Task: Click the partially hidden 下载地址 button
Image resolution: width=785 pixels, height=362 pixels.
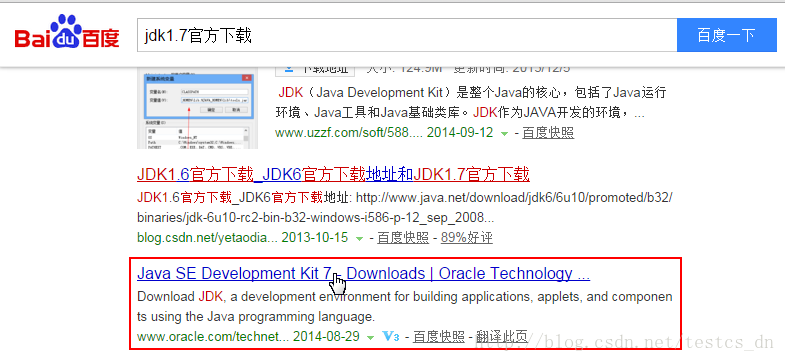Action: point(315,71)
